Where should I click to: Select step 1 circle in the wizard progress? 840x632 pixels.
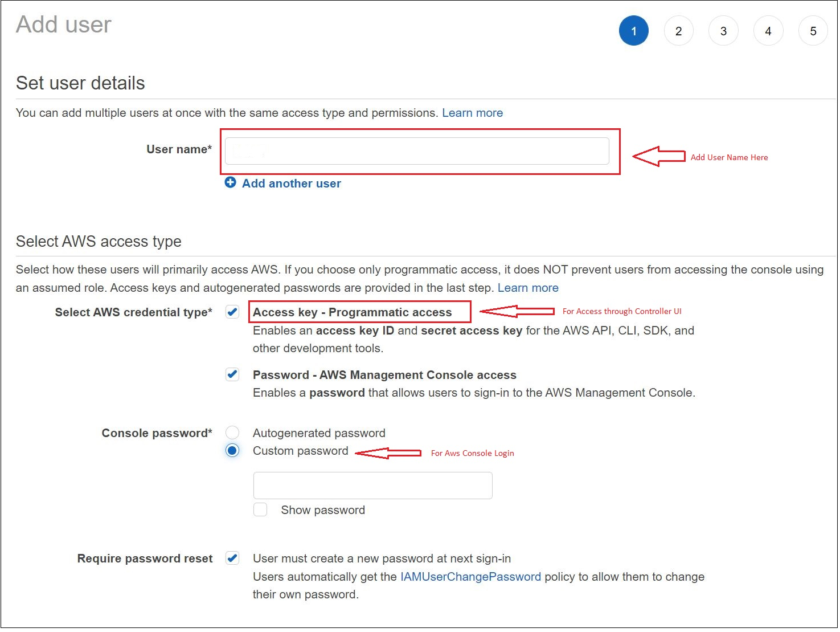coord(633,31)
